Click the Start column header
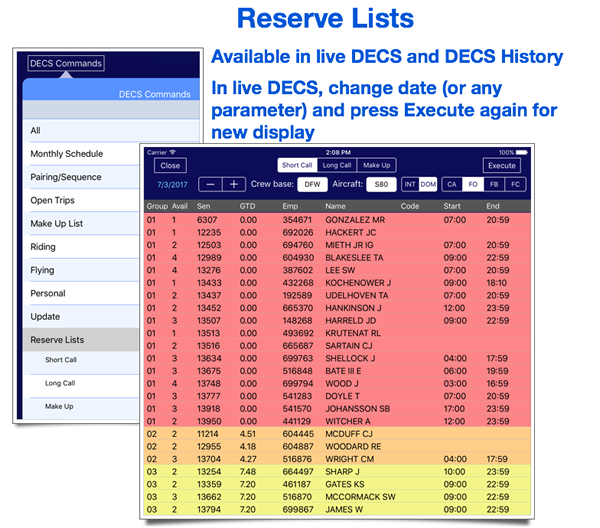This screenshot has width=600, height=528. [452, 206]
